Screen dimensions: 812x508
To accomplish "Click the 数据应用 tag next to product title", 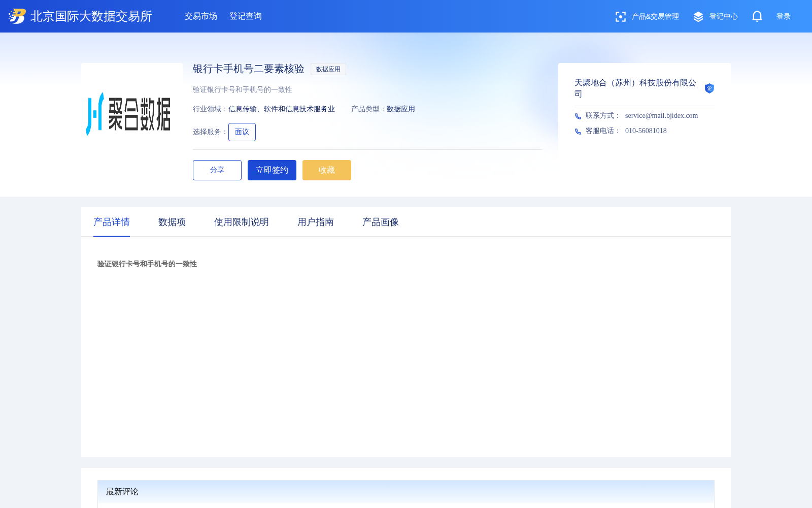I will (x=328, y=69).
